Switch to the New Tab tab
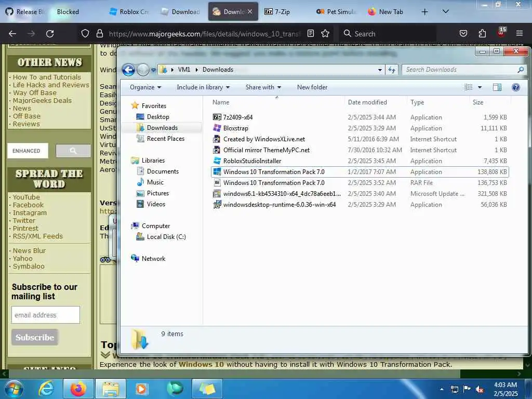This screenshot has height=399, width=532. coord(387,11)
